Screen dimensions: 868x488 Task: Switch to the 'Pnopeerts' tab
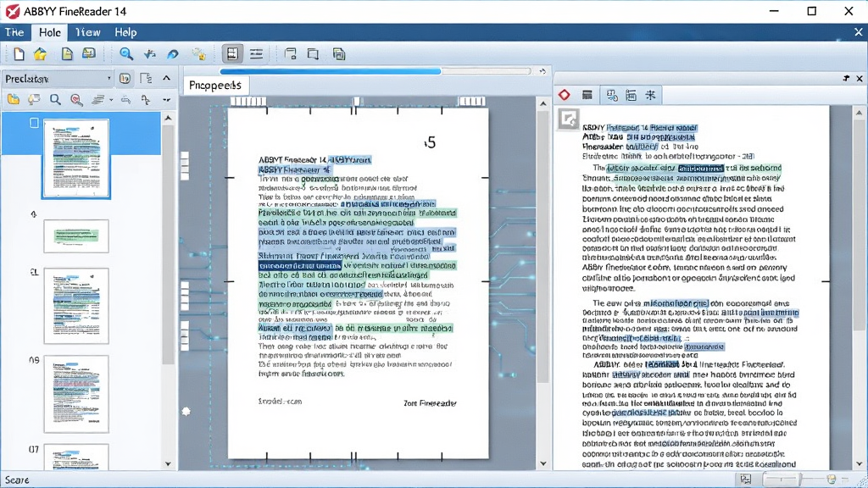[215, 86]
